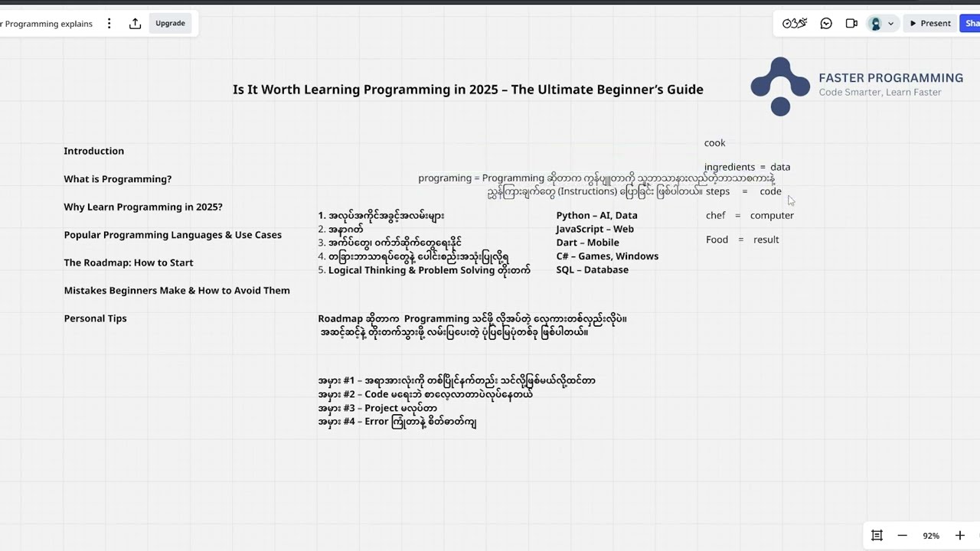This screenshot has width=980, height=551.
Task: Click the Faster Programming logo image
Action: point(780,86)
